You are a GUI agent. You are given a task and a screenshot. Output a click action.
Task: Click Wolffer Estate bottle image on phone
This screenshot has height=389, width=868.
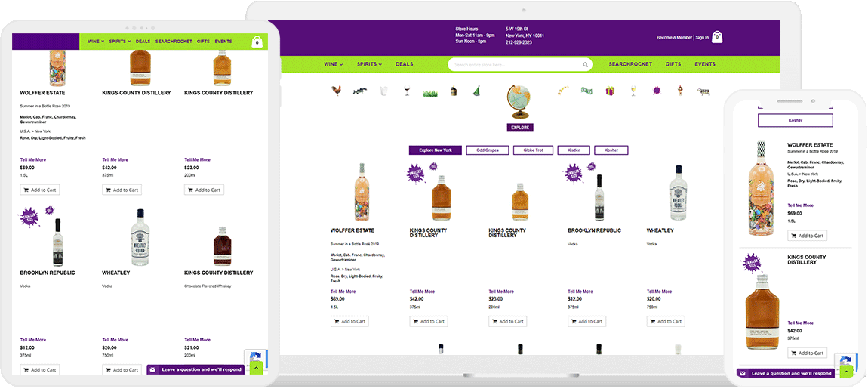762,188
